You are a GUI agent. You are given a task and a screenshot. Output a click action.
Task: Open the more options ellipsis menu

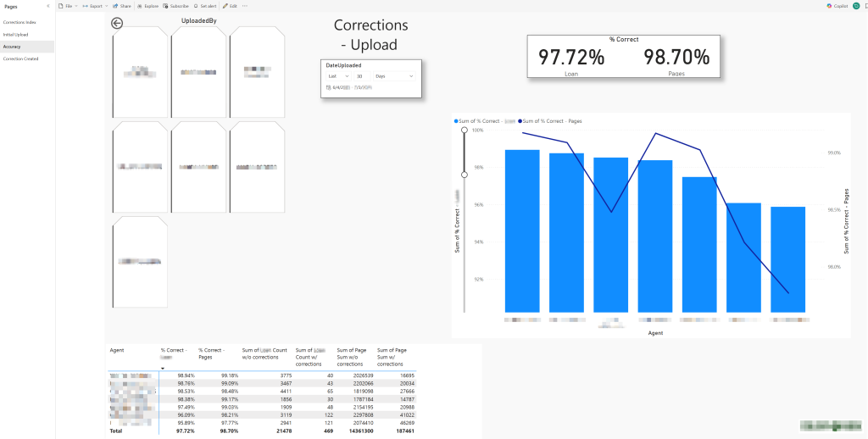click(x=245, y=6)
